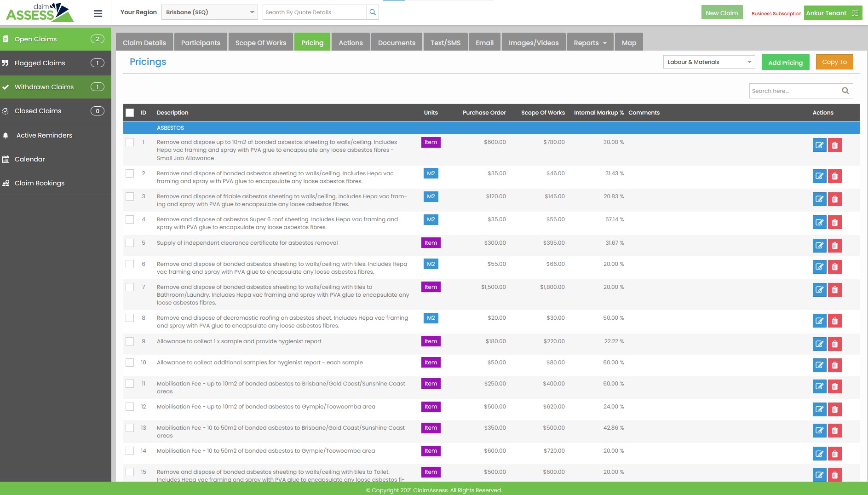Click the quote search magnifier icon
The image size is (868, 495).
point(373,12)
